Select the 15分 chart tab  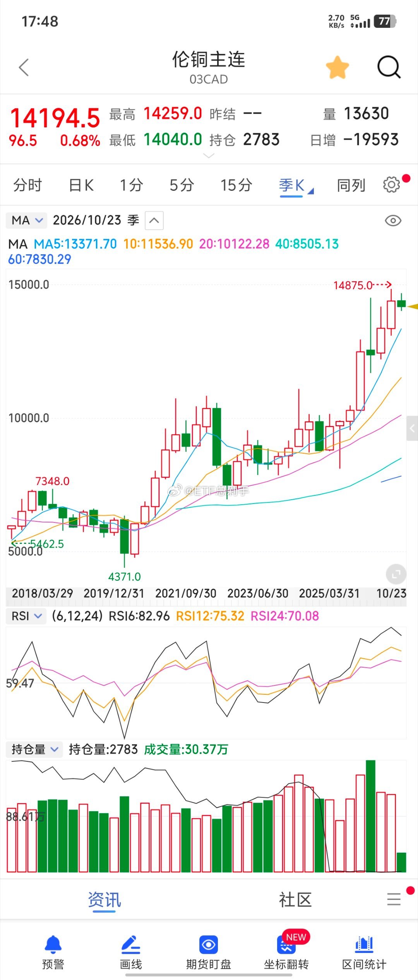[x=236, y=185]
